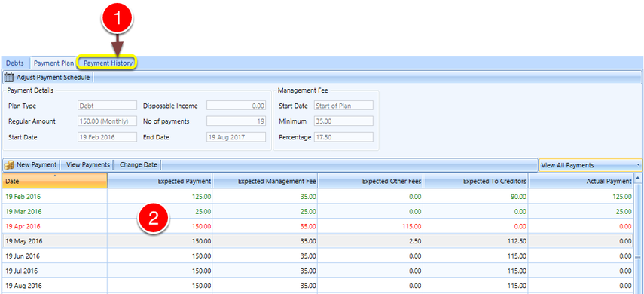The height and width of the screenshot is (294, 644).
Task: Select the 19 Jun 2016 row
Action: 318,256
